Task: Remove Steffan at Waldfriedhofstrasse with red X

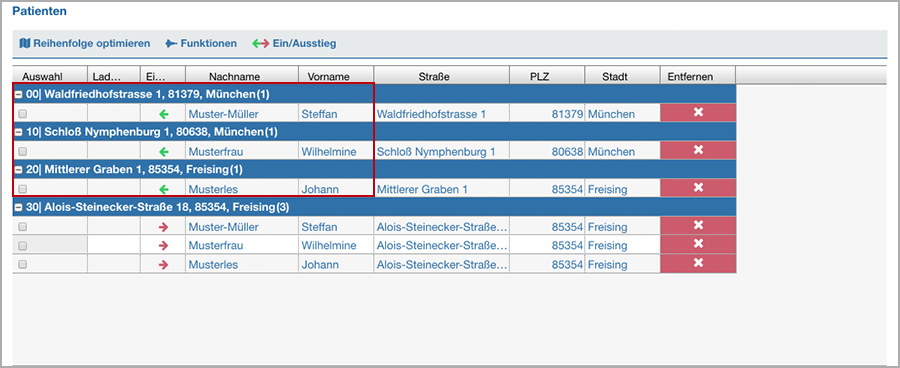Action: (x=698, y=113)
